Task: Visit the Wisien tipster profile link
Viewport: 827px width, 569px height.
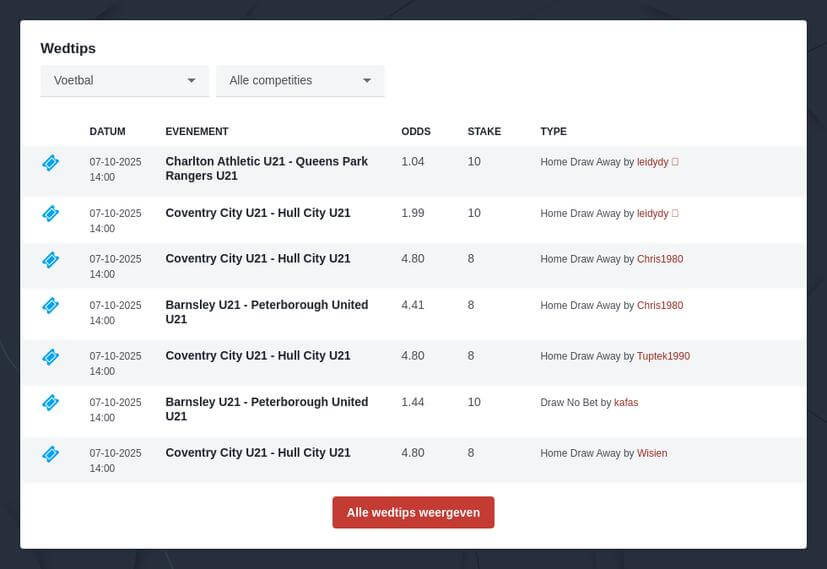Action: 651,454
